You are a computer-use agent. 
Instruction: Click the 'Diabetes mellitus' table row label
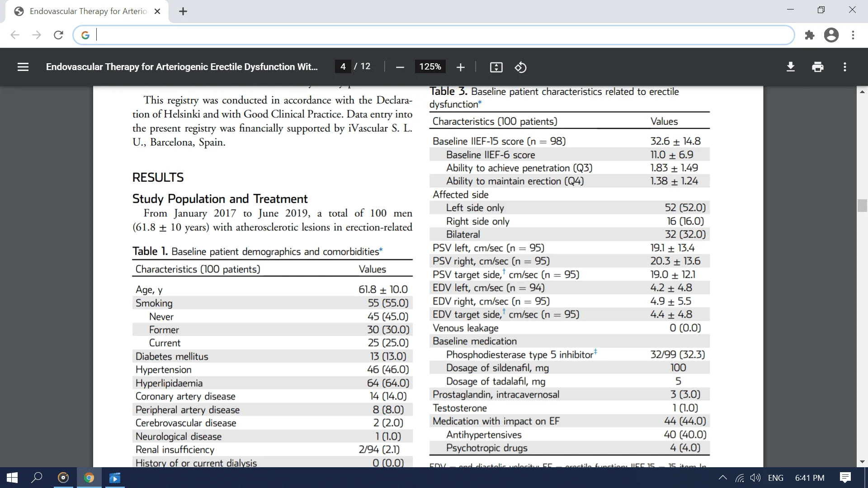(x=172, y=357)
